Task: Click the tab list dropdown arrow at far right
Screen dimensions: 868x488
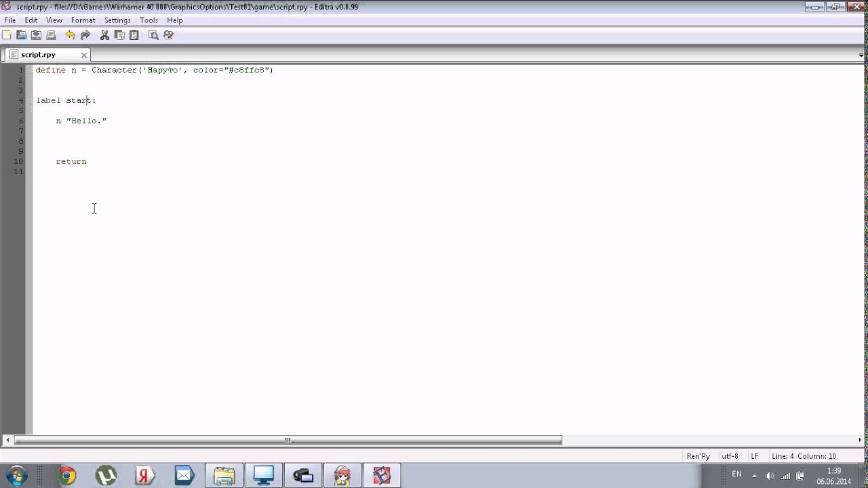Action: click(862, 56)
